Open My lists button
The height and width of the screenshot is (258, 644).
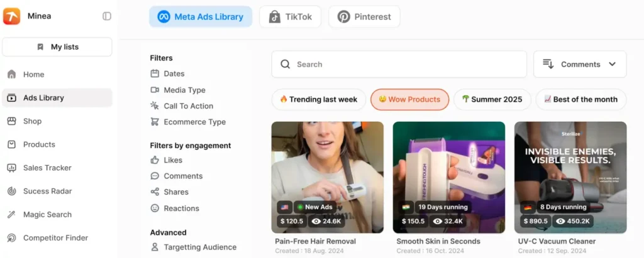57,46
